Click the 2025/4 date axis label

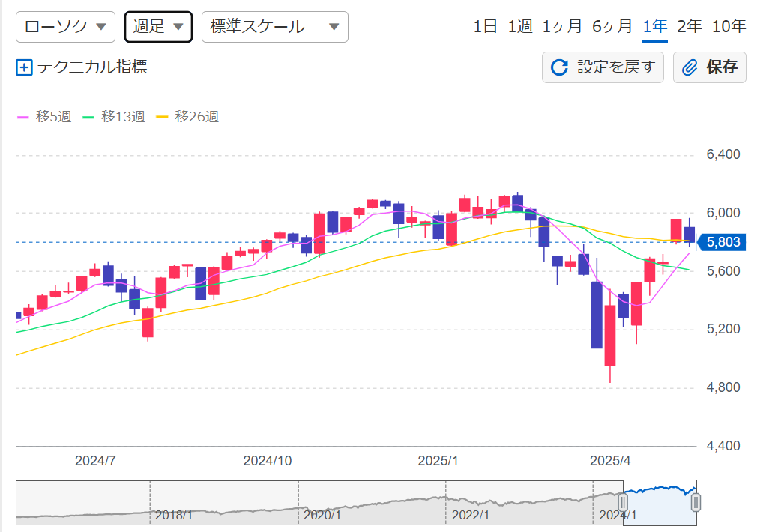coord(610,461)
